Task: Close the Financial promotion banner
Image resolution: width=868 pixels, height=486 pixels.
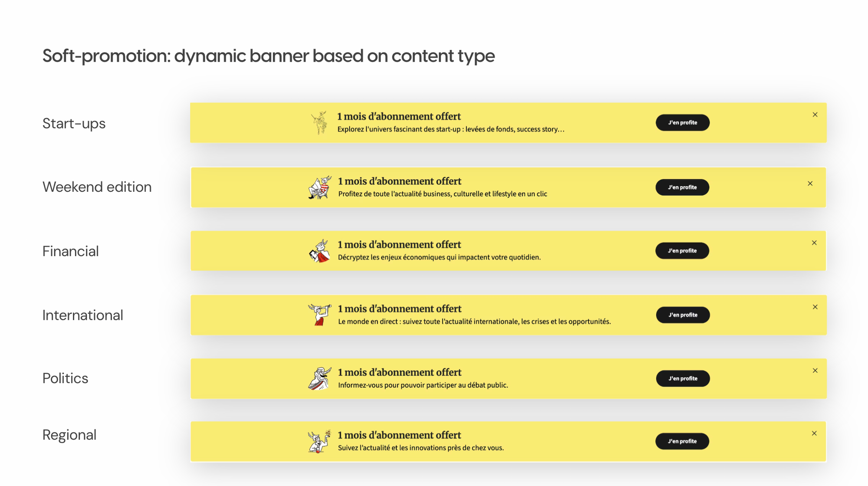Action: point(814,243)
